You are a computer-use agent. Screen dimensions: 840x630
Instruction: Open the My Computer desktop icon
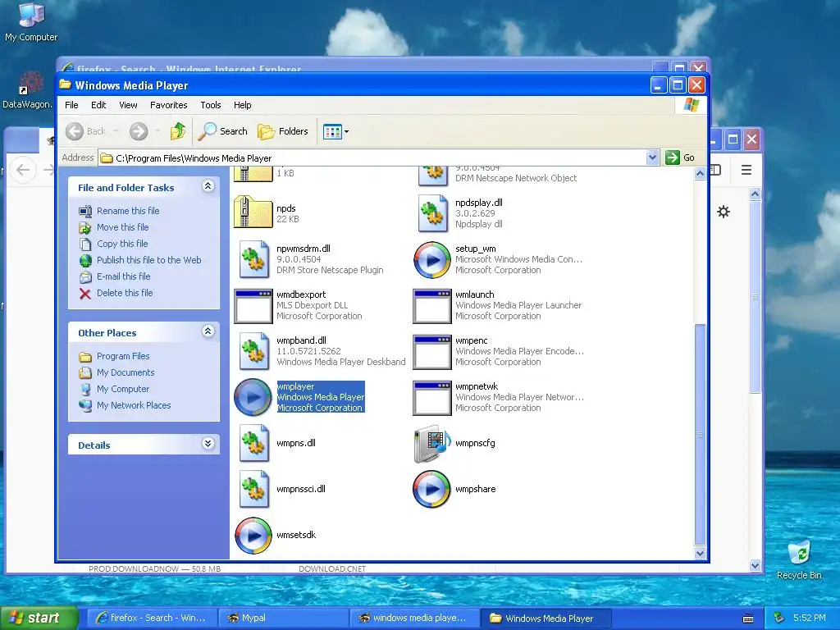tap(31, 21)
